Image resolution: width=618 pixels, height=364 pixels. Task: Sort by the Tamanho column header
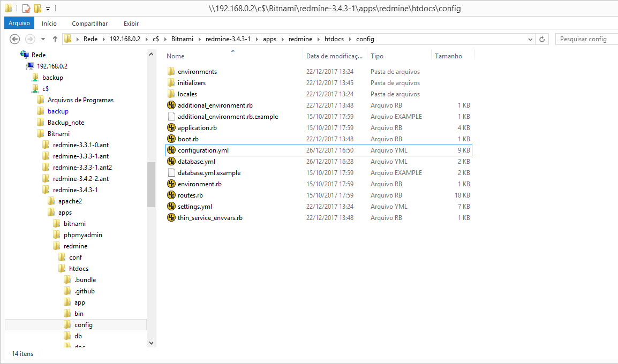coord(448,56)
